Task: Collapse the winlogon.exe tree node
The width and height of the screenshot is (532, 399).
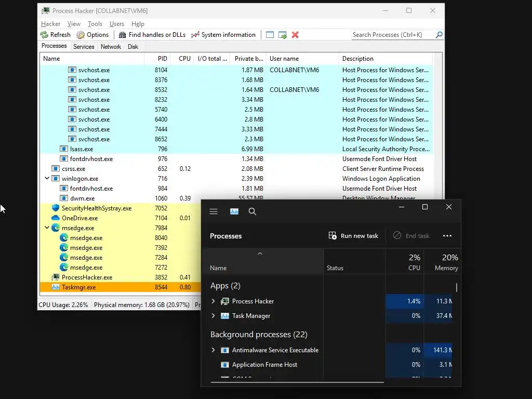Action: pos(47,178)
